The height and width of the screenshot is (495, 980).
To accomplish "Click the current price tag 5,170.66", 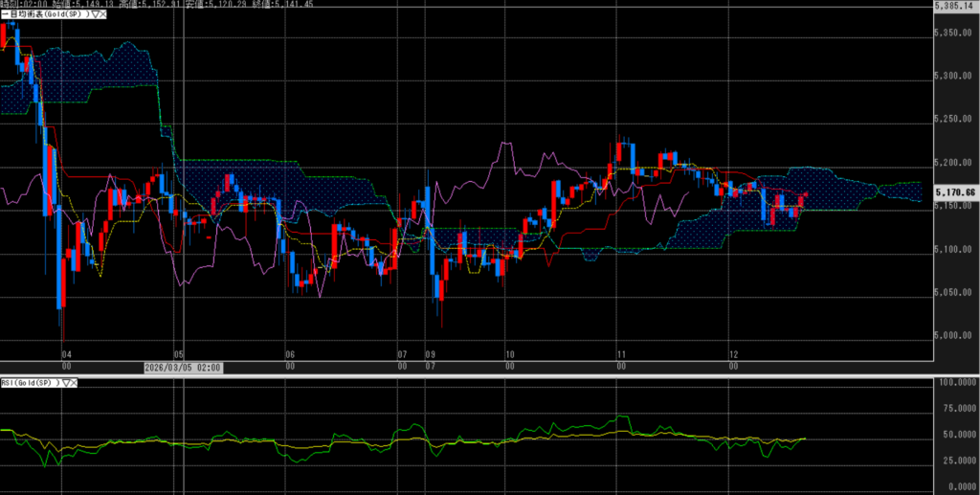I will [956, 192].
